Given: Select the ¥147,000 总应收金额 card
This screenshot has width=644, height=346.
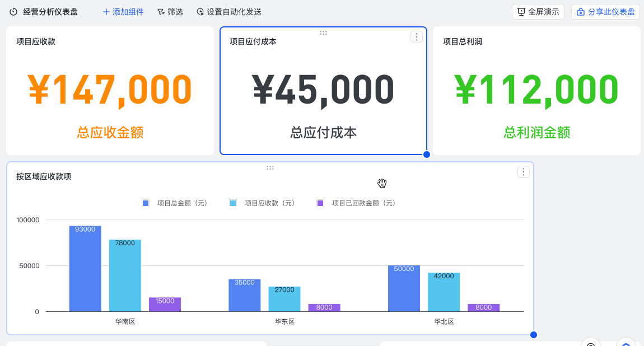Looking at the screenshot, I should pyautogui.click(x=110, y=91).
